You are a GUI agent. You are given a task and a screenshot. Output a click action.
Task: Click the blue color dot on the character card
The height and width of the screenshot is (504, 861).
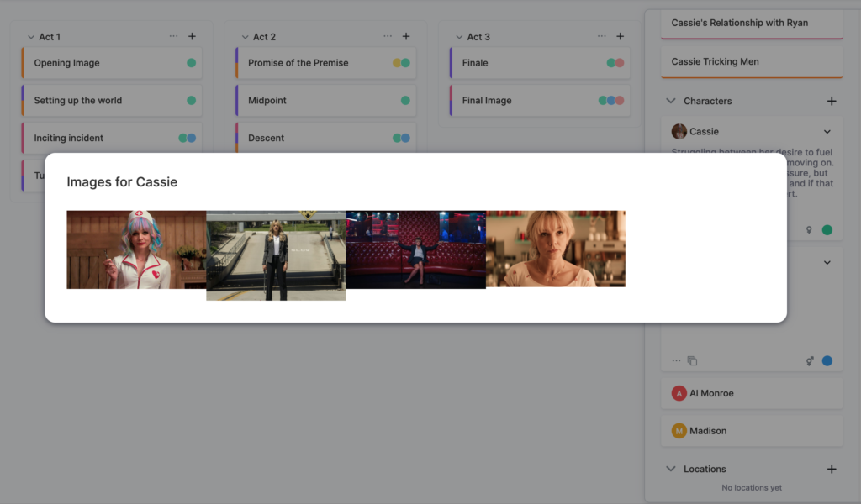[827, 361]
